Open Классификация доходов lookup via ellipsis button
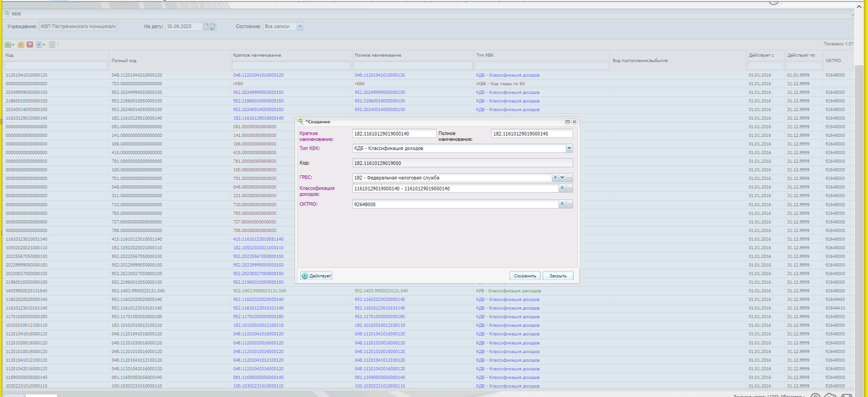Viewport: 868px width, 397px height. coord(569,188)
